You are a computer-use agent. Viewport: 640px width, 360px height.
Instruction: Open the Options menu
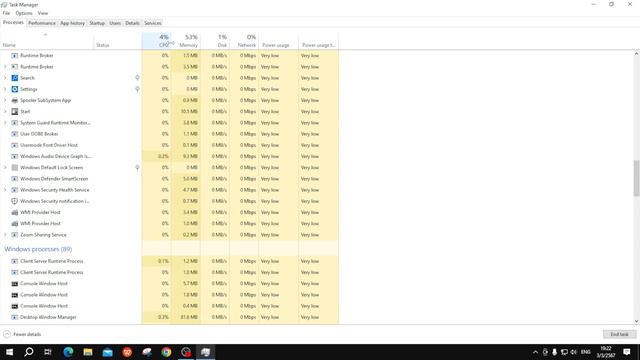[x=24, y=13]
